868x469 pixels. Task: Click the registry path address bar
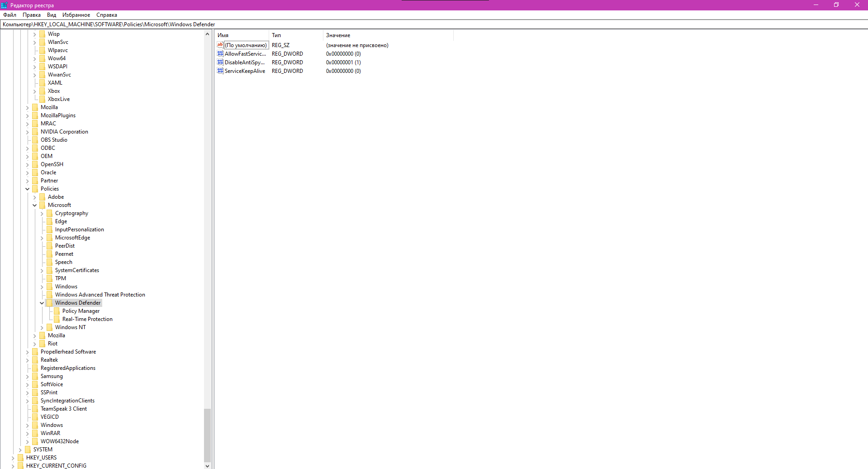pyautogui.click(x=434, y=24)
